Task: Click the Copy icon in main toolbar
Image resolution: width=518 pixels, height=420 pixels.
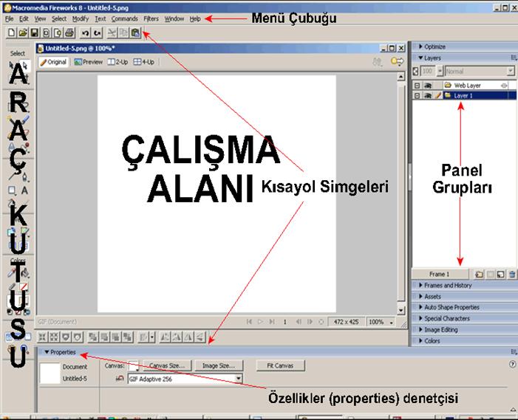Action: tap(123, 32)
